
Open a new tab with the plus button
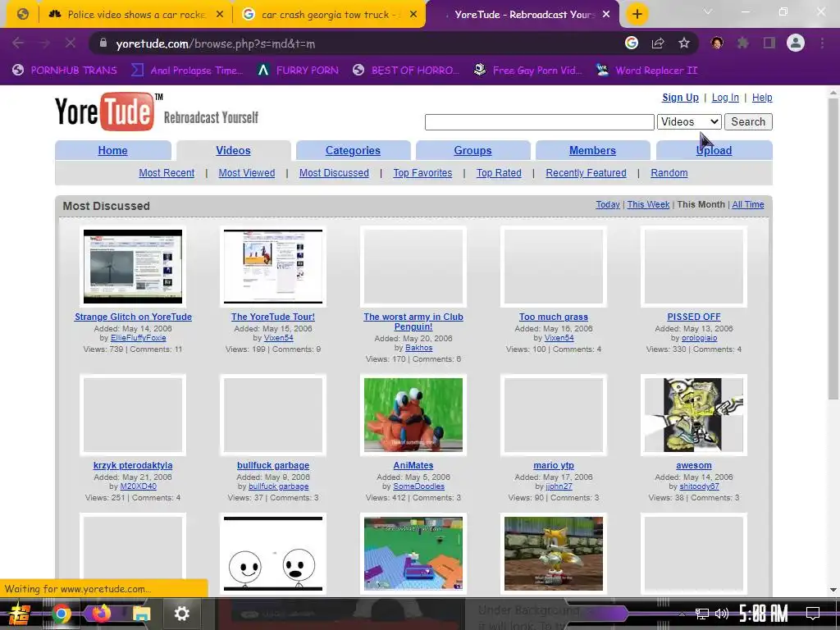pos(637,14)
